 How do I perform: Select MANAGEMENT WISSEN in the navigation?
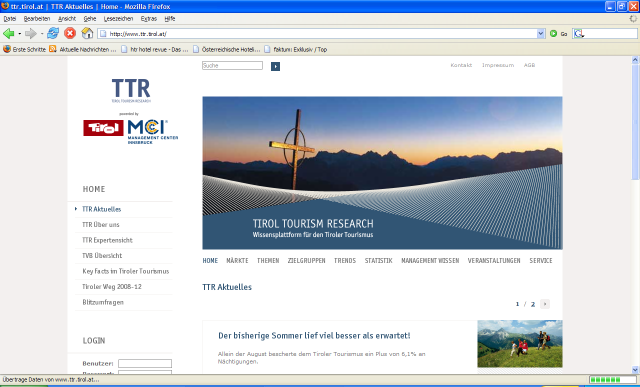tap(430, 260)
